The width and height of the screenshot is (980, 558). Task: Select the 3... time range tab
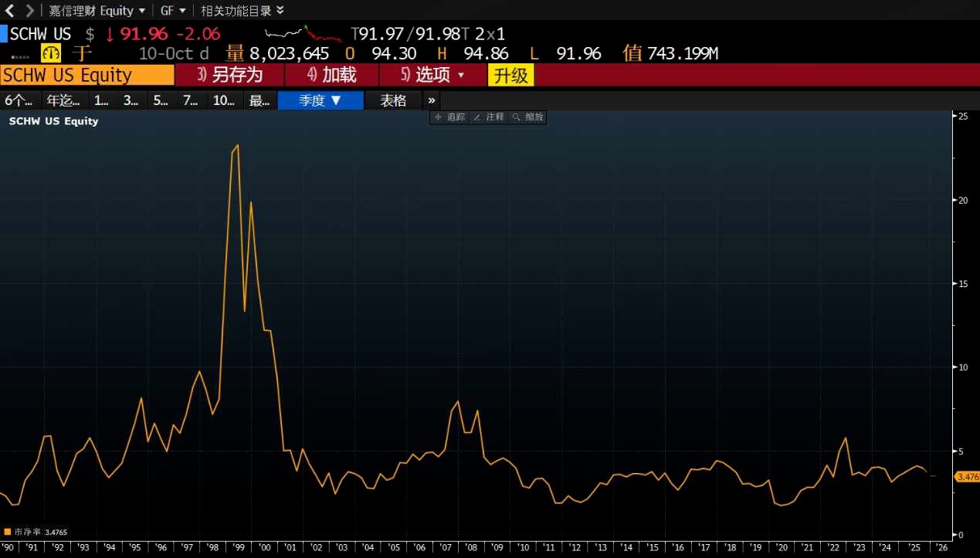[131, 100]
